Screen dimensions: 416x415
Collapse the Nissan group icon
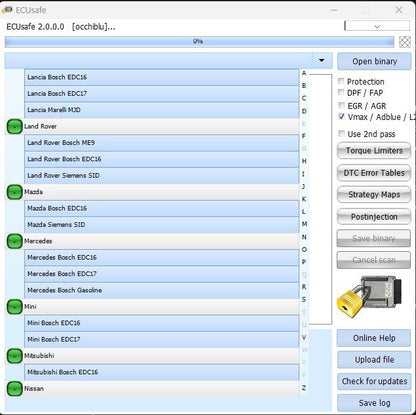pos(14,389)
